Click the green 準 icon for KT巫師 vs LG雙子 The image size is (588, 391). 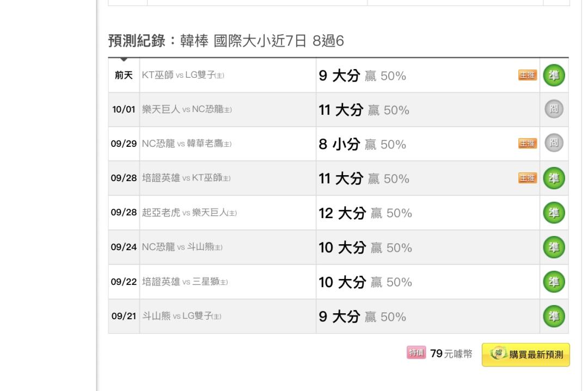click(554, 75)
